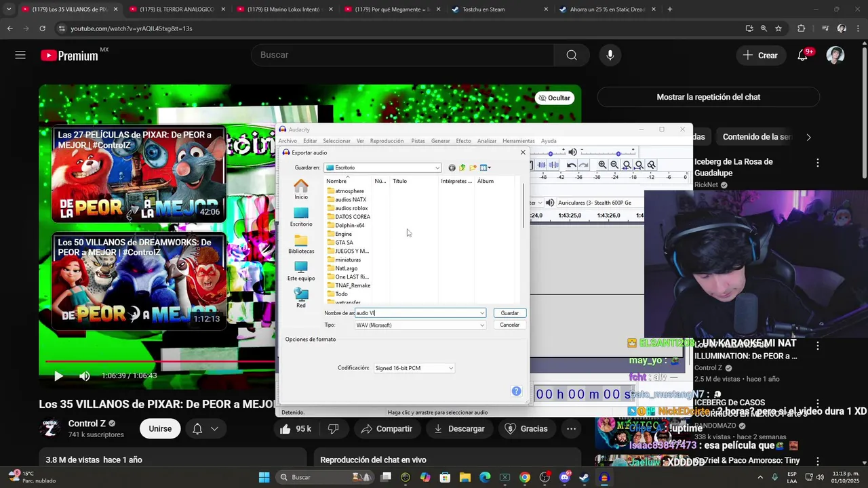The height and width of the screenshot is (488, 868).
Task: Open Chrome tab search dropdown arrow
Action: click(9, 9)
